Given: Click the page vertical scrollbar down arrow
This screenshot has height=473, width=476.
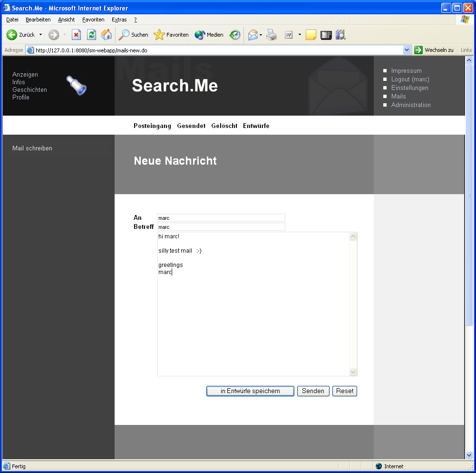Looking at the screenshot, I should pos(469,455).
